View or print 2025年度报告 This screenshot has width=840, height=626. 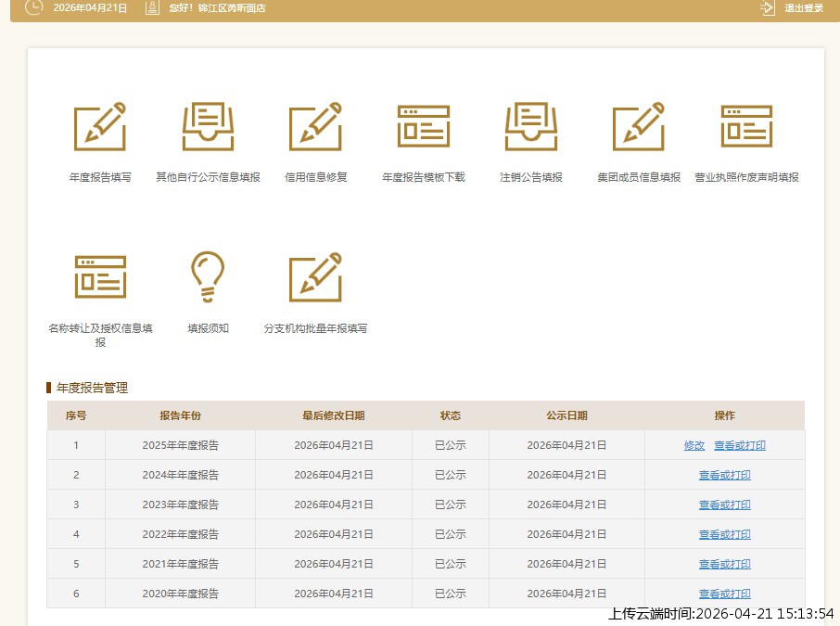point(740,445)
